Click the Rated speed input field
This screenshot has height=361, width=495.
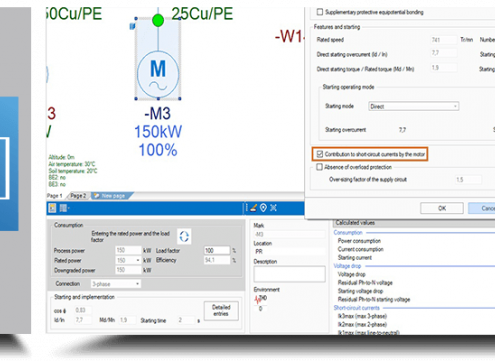pos(443,40)
